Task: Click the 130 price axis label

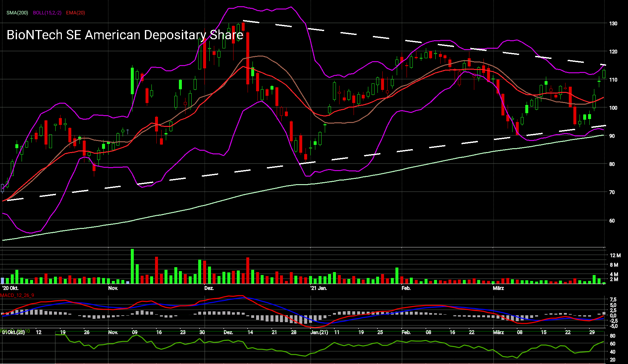Action: [613, 24]
